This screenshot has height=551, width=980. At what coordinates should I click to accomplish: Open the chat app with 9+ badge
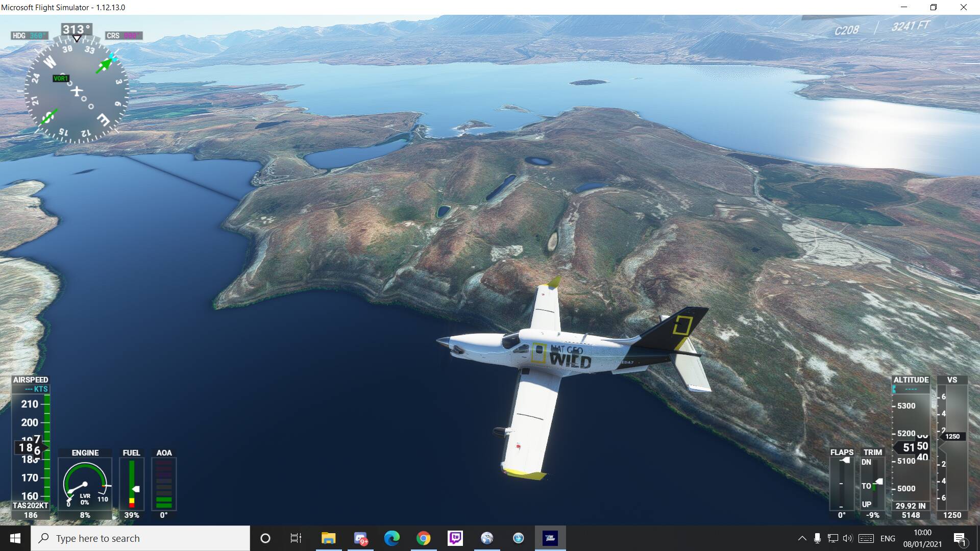(361, 538)
